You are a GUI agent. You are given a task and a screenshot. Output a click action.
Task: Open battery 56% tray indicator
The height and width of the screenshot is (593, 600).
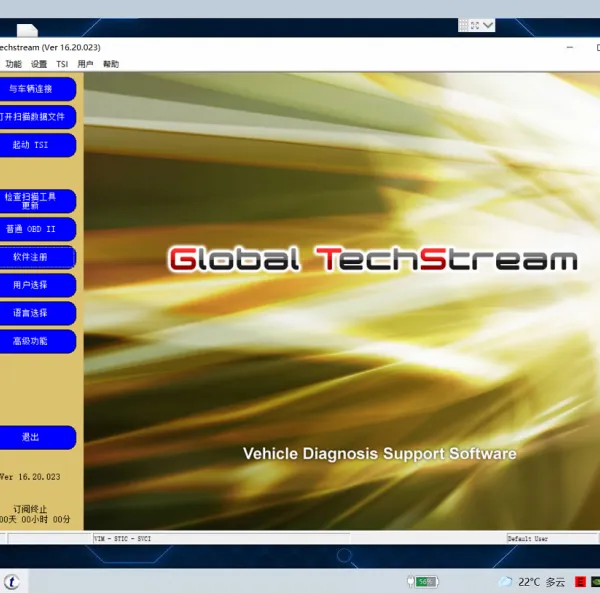click(x=423, y=582)
